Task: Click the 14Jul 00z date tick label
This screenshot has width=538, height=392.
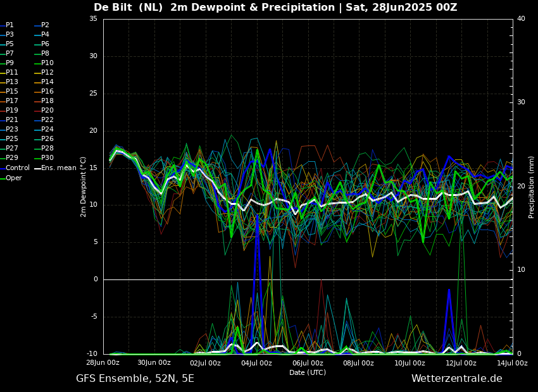Action: (x=512, y=363)
